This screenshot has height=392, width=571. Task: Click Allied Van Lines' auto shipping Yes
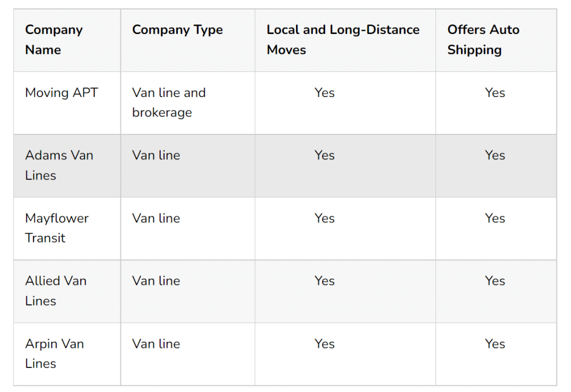[x=495, y=281]
